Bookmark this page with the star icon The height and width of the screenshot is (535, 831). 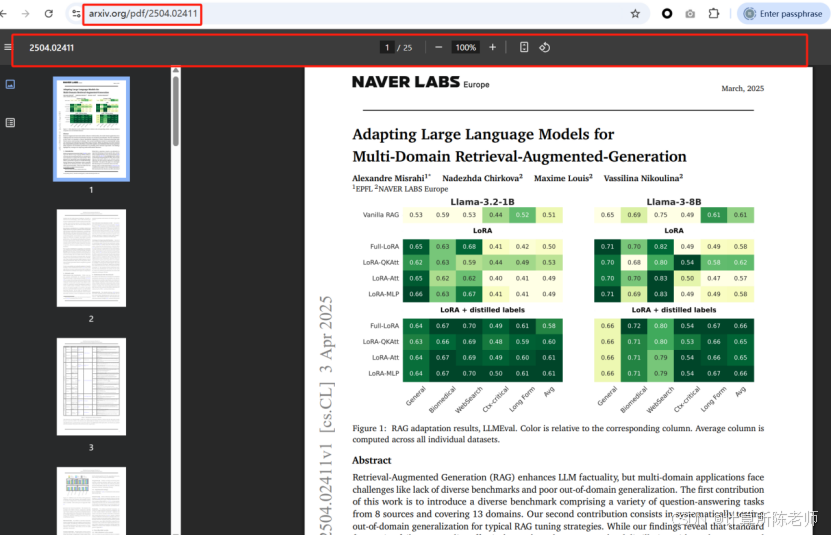point(635,14)
